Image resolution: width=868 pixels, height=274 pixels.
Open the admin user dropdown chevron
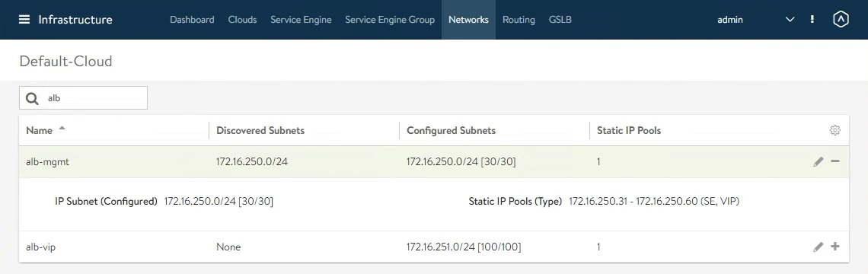click(790, 19)
